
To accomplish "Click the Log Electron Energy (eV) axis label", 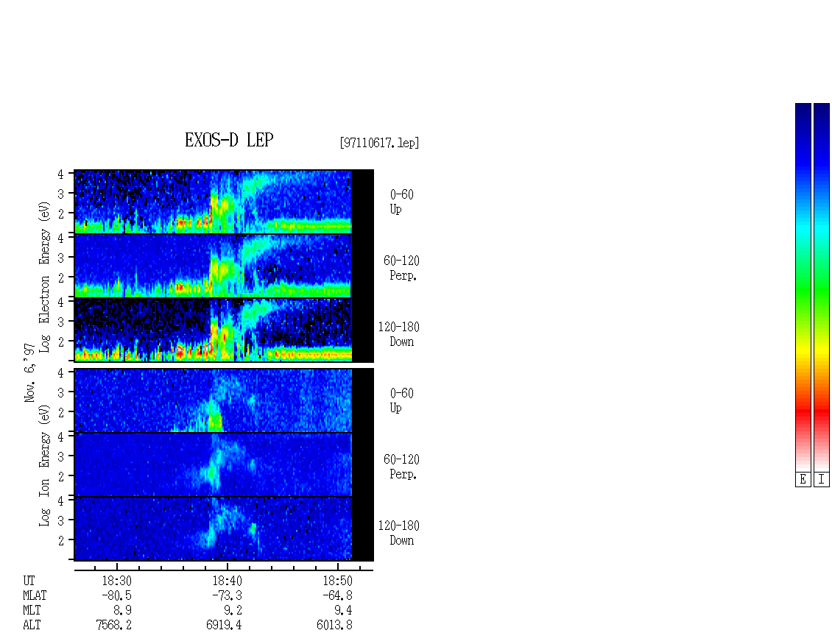I will (44, 277).
